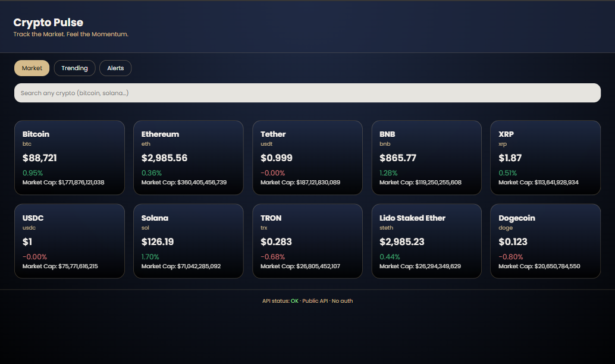This screenshot has width=615, height=364.
Task: Select the Solana card heading
Action: 155,218
